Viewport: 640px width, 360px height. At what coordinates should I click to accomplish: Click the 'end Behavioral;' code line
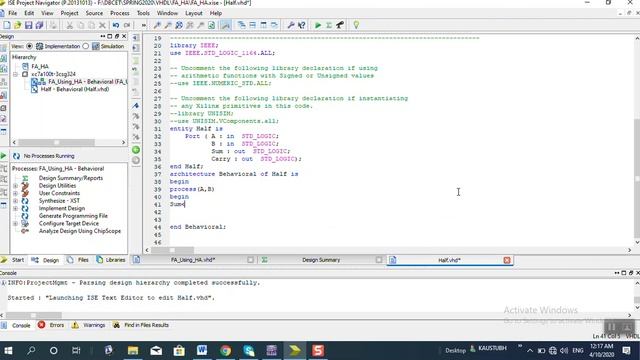[x=198, y=227]
